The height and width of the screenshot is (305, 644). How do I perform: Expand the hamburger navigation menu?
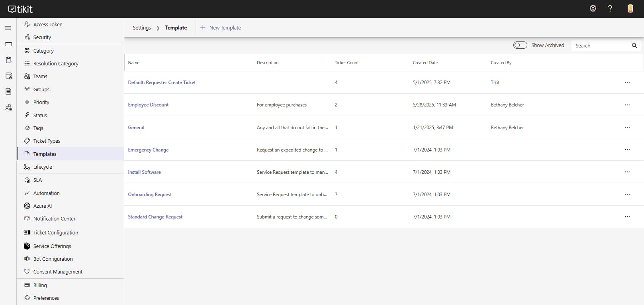[8, 28]
